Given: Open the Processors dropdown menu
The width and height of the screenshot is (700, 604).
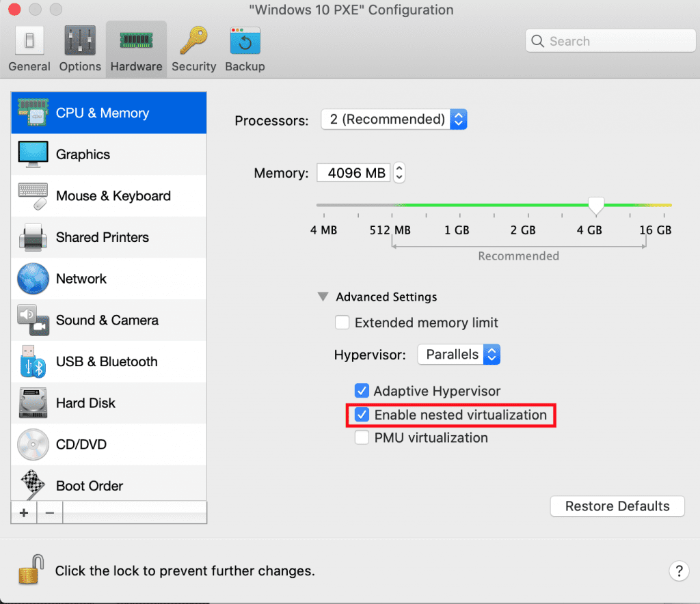Looking at the screenshot, I should pyautogui.click(x=394, y=120).
